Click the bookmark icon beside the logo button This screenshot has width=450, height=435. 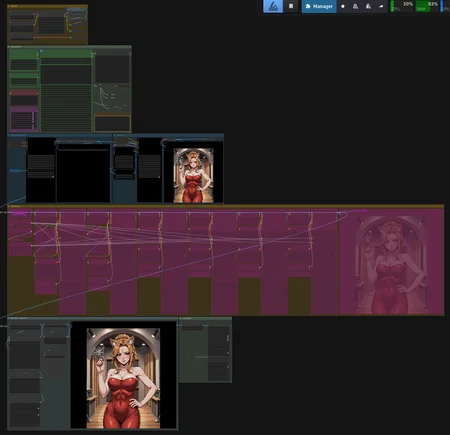pos(291,6)
